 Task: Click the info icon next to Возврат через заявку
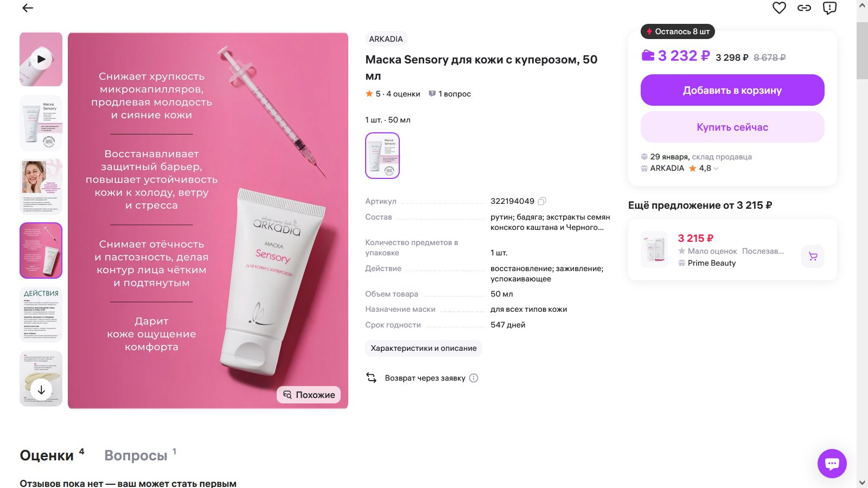pos(473,378)
